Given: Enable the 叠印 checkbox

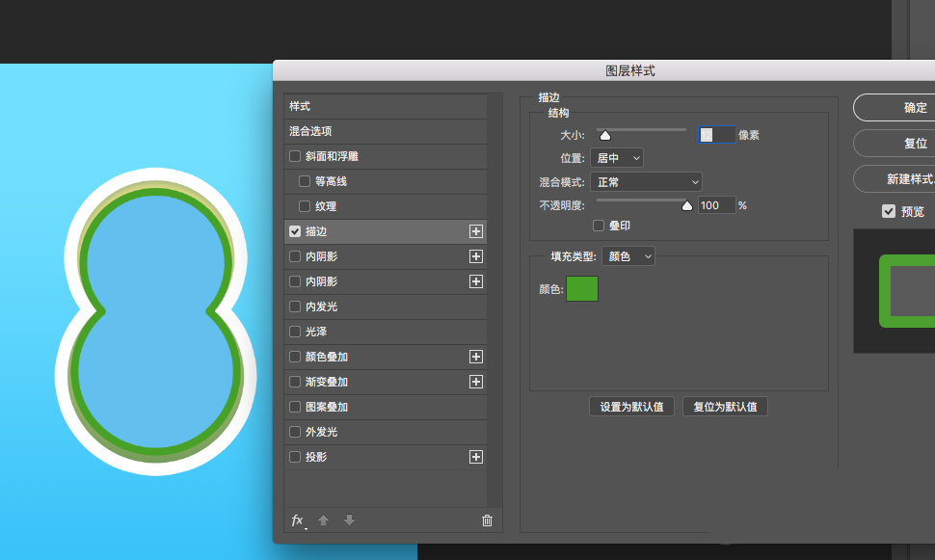Looking at the screenshot, I should coord(598,226).
